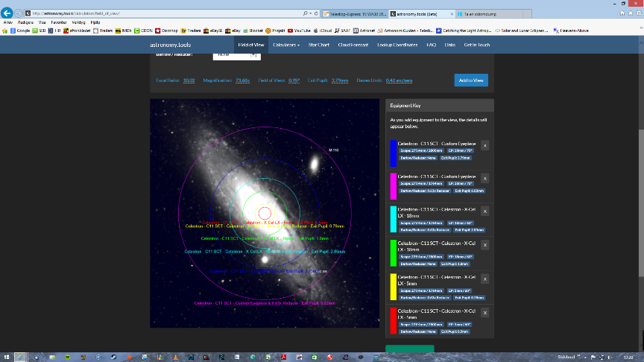This screenshot has width=644, height=362.
Task: Open the Barlow / Reducer dropdown
Action: point(236,55)
